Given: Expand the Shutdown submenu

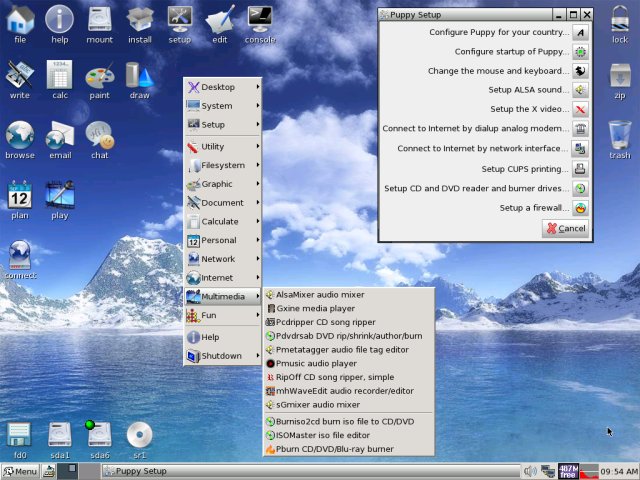Looking at the screenshot, I should coord(223,356).
